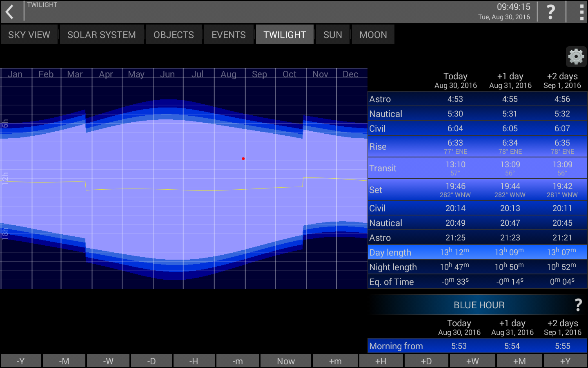Image resolution: width=588 pixels, height=368 pixels.
Task: Open twilight settings gear icon
Action: (x=576, y=56)
